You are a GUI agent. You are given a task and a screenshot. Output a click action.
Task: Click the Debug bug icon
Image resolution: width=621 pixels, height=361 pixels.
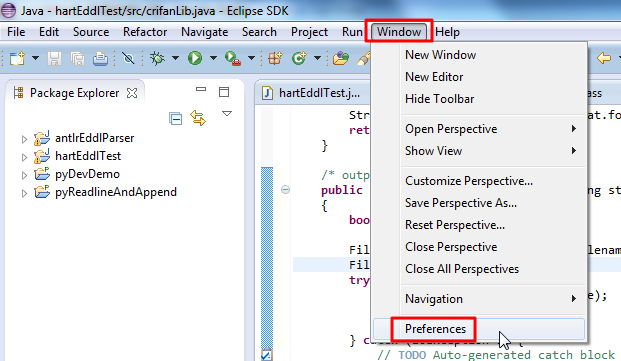[157, 58]
